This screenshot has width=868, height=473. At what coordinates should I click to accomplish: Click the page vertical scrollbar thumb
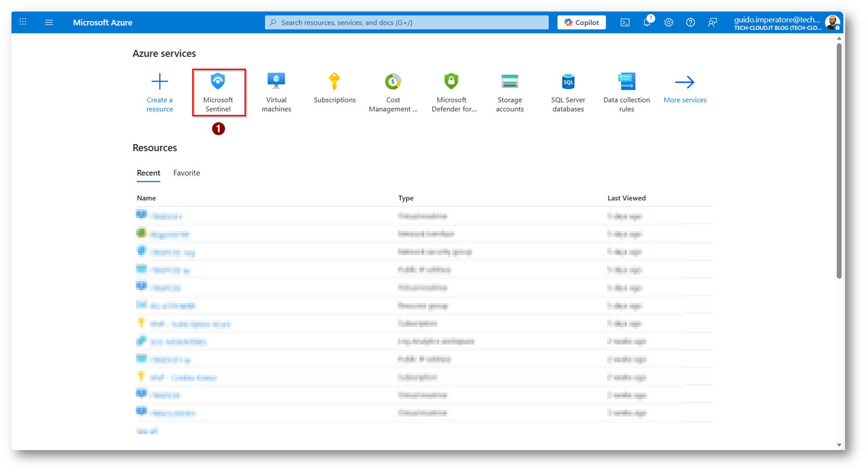pyautogui.click(x=839, y=161)
